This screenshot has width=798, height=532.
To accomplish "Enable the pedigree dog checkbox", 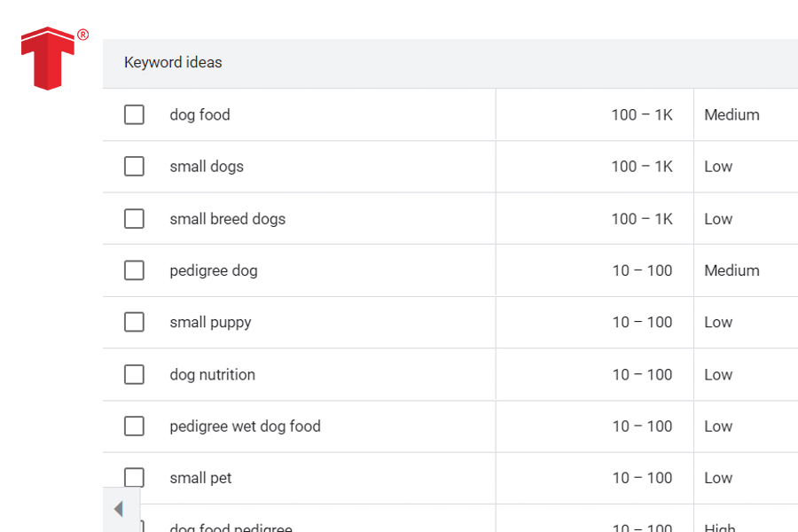I will tap(134, 270).
